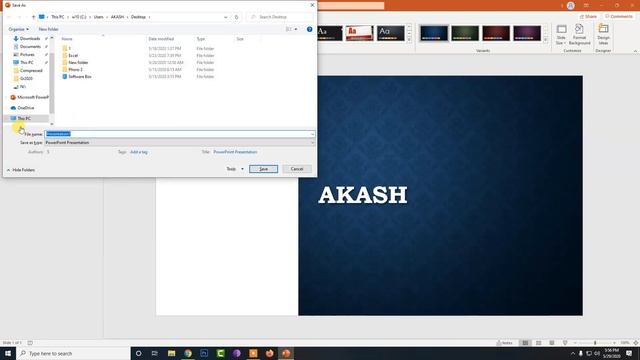
Task: Select Microsoft PowerPoint in navigation pane
Action: tap(29, 98)
